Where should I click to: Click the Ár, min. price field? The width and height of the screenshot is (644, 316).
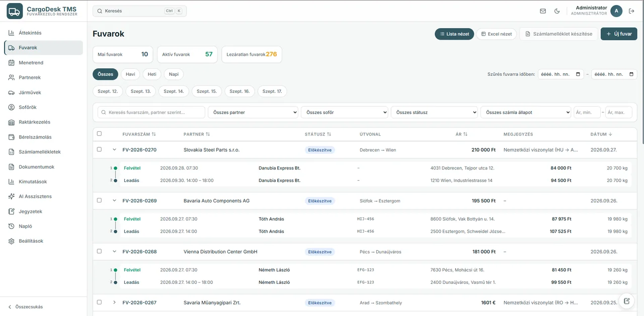pos(587,113)
